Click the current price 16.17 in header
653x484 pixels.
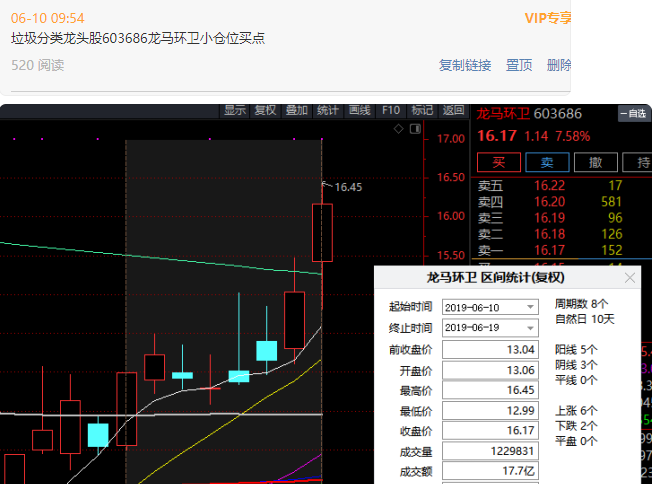click(x=497, y=136)
